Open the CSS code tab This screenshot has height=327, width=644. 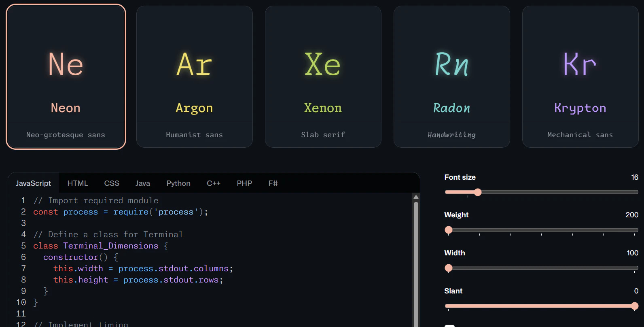tap(112, 183)
